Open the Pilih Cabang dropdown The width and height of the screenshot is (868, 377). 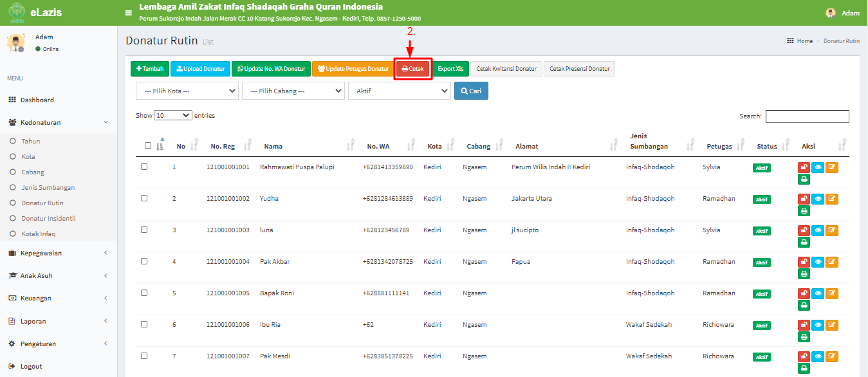(293, 91)
